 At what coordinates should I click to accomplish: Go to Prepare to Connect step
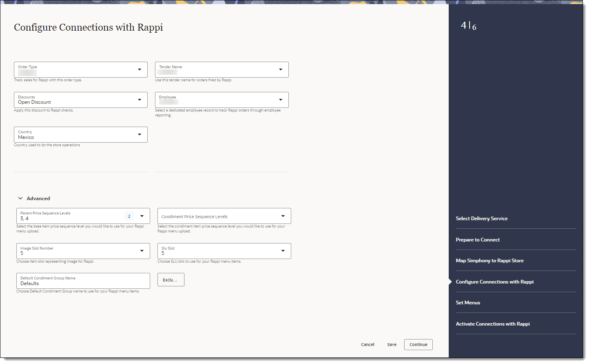pos(478,240)
